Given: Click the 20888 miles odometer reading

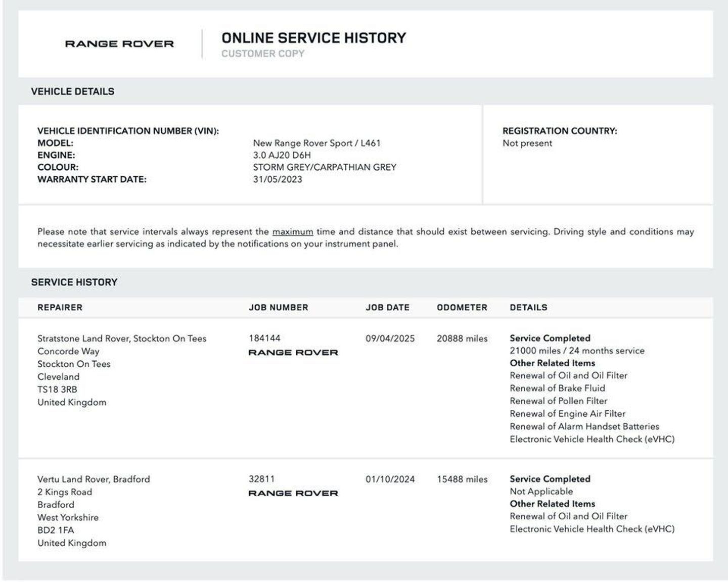Looking at the screenshot, I should 462,338.
